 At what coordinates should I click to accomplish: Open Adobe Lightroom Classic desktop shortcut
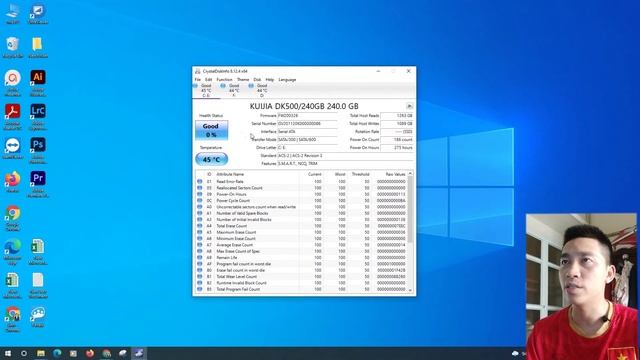point(38,116)
